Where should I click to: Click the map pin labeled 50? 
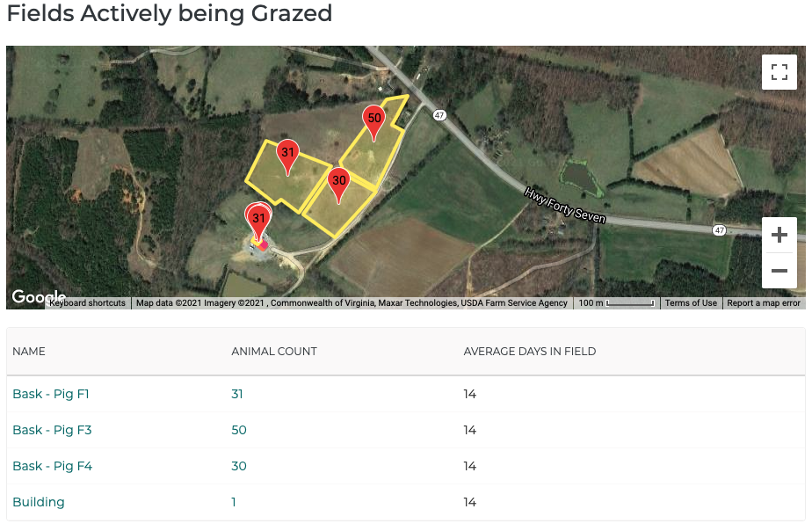point(374,120)
